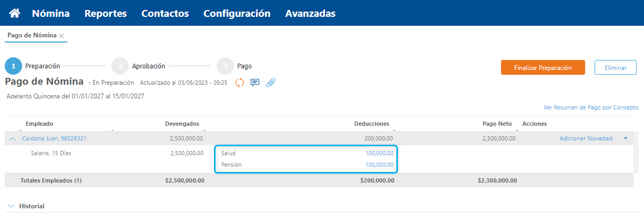Open the Reportes menu
The height and width of the screenshot is (222, 644).
point(106,13)
